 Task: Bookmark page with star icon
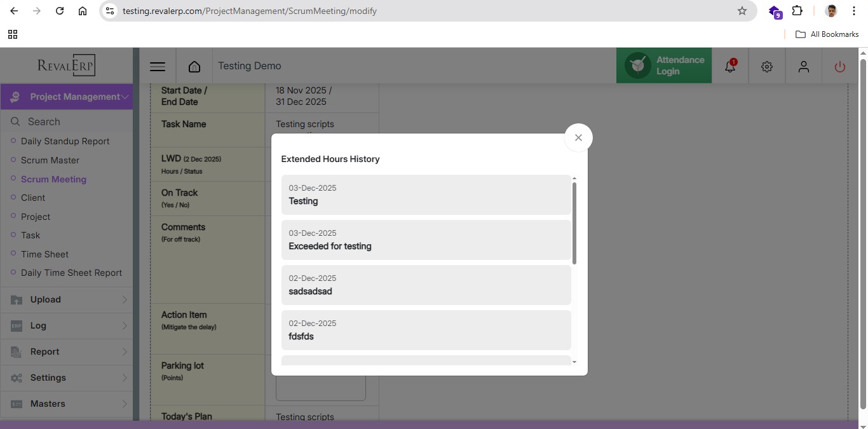point(742,11)
